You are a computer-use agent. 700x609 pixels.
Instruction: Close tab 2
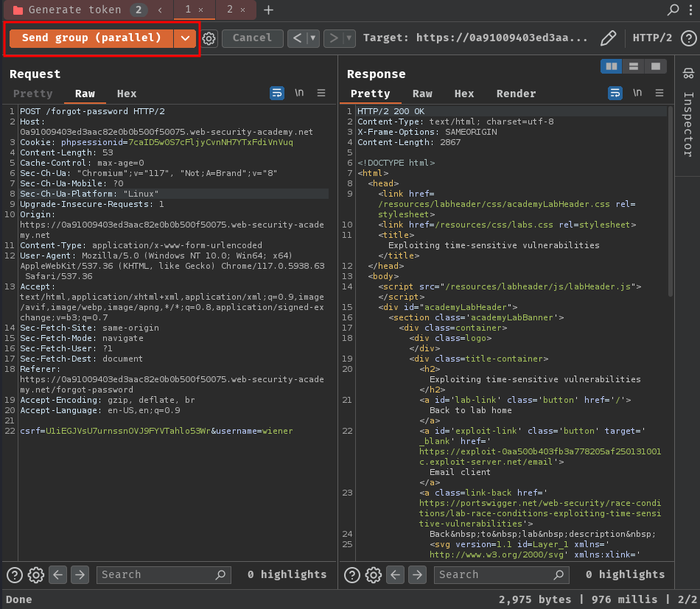(x=243, y=10)
